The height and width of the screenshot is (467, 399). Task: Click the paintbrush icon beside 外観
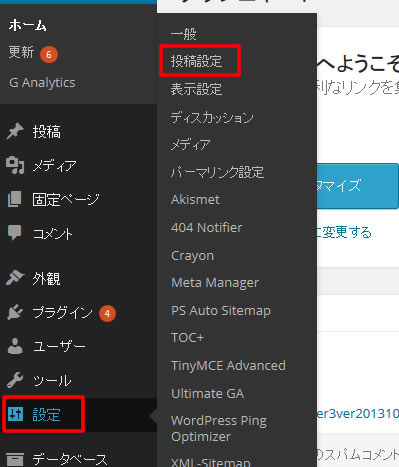click(15, 278)
